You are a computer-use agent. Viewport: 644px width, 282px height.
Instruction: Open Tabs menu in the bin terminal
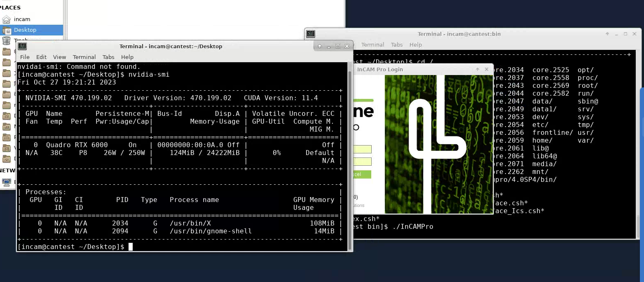click(397, 45)
